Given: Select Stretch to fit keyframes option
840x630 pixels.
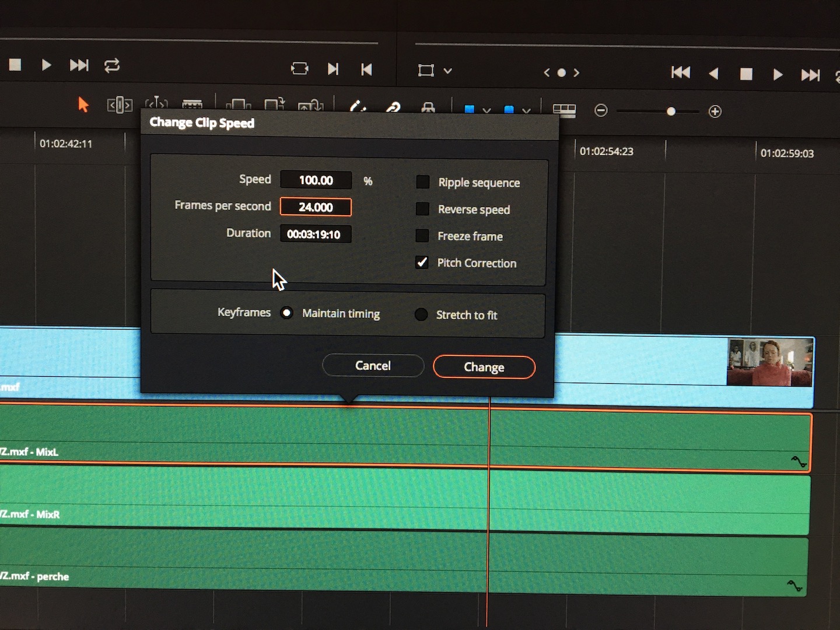Looking at the screenshot, I should (421, 314).
